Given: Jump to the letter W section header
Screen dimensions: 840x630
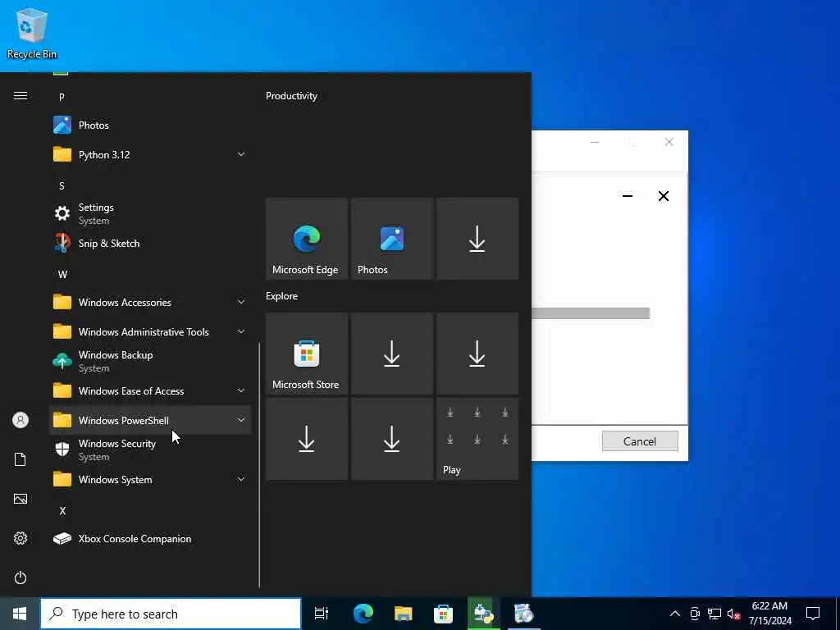Looking at the screenshot, I should [62, 274].
